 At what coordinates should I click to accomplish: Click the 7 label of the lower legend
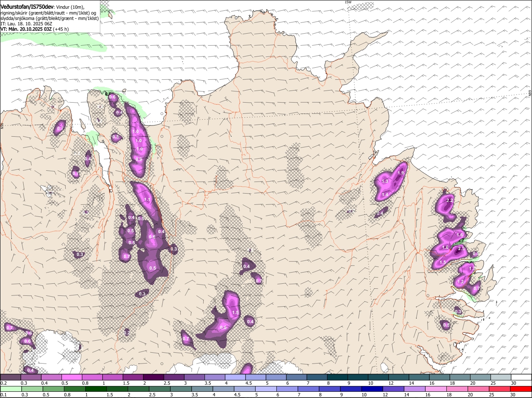[x=299, y=395]
